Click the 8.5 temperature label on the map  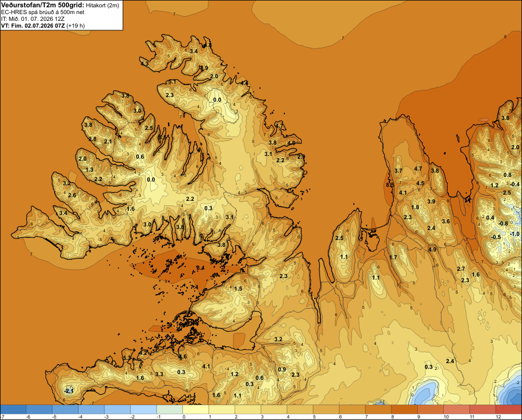390,185
